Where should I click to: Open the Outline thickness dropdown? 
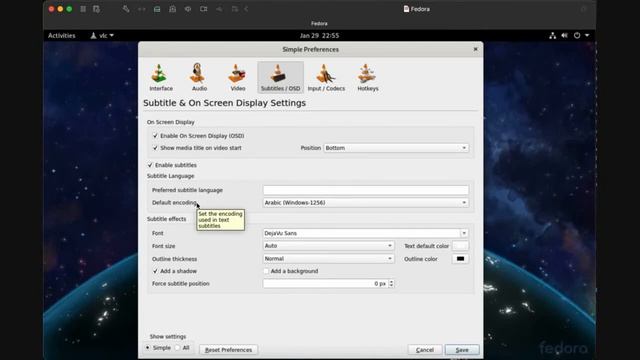(x=329, y=259)
